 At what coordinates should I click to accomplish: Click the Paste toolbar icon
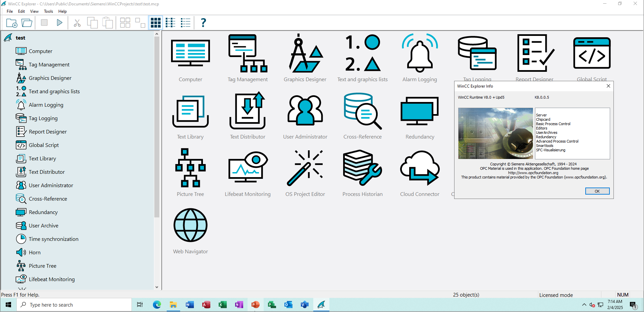click(107, 23)
